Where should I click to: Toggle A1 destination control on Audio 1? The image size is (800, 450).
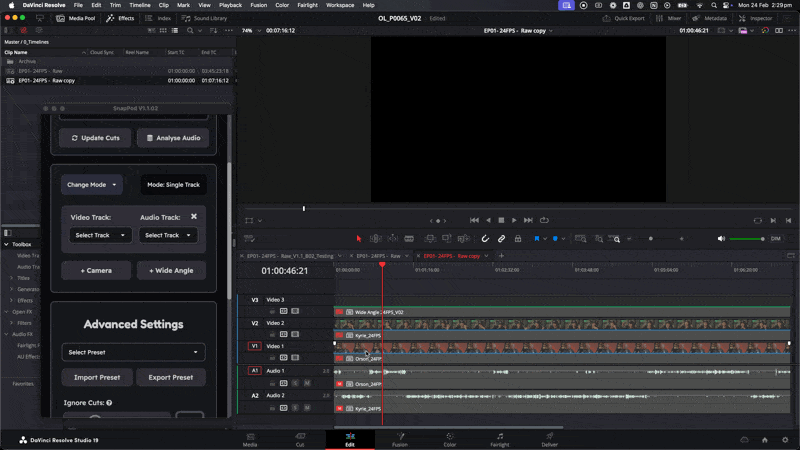tap(255, 370)
